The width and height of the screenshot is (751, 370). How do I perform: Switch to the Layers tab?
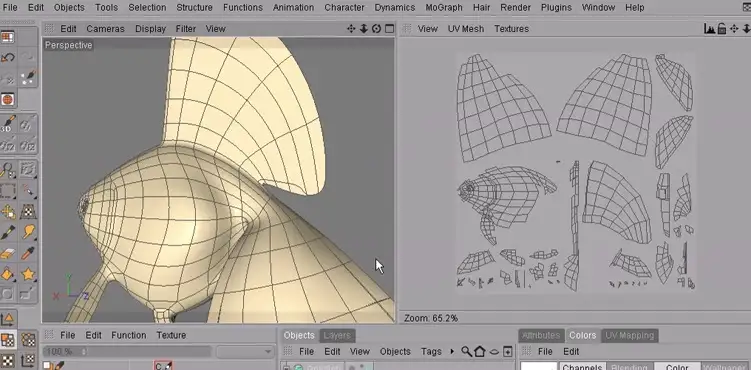tap(337, 336)
